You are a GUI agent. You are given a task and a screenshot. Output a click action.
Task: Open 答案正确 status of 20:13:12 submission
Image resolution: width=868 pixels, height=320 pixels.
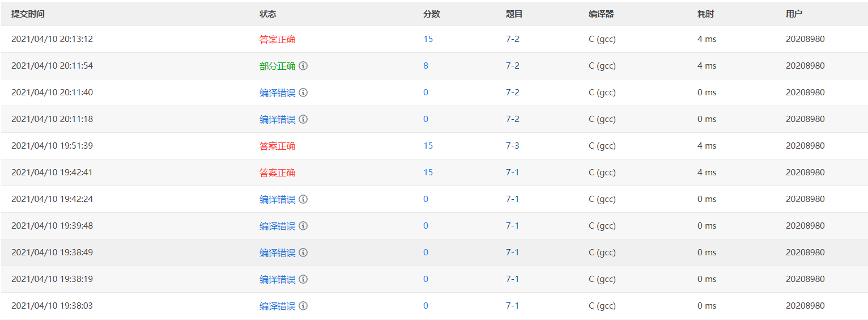[277, 39]
